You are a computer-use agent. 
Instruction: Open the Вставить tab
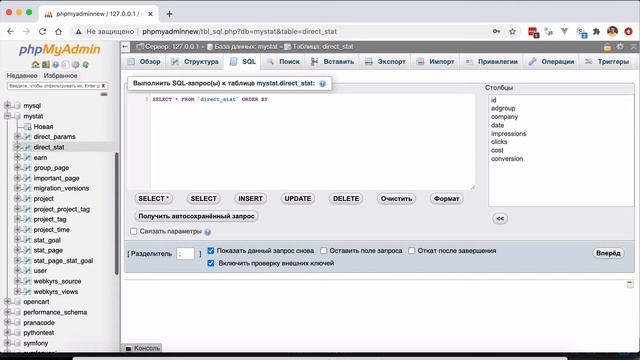coord(332,62)
